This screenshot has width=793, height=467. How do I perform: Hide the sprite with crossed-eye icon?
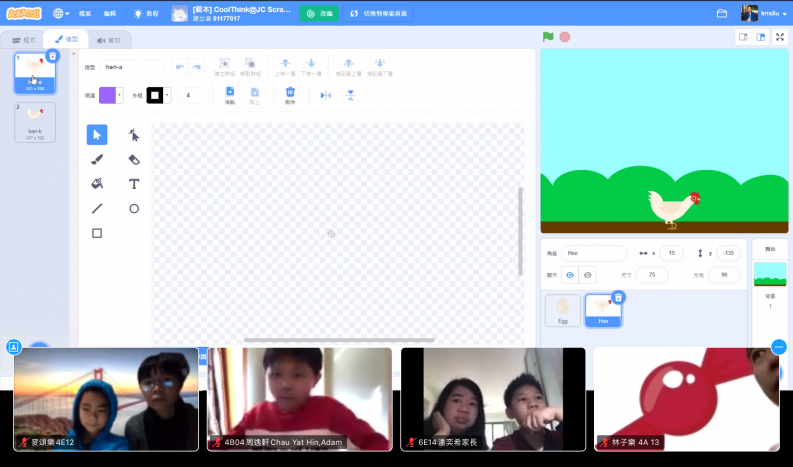point(588,275)
